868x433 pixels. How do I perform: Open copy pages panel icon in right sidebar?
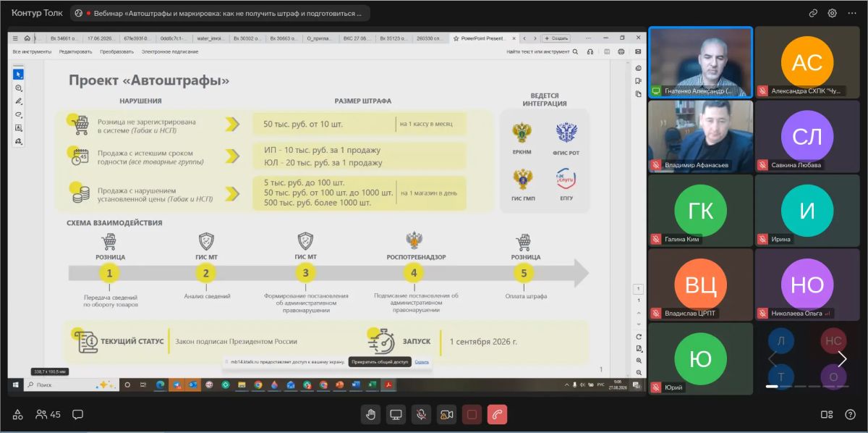point(638,94)
